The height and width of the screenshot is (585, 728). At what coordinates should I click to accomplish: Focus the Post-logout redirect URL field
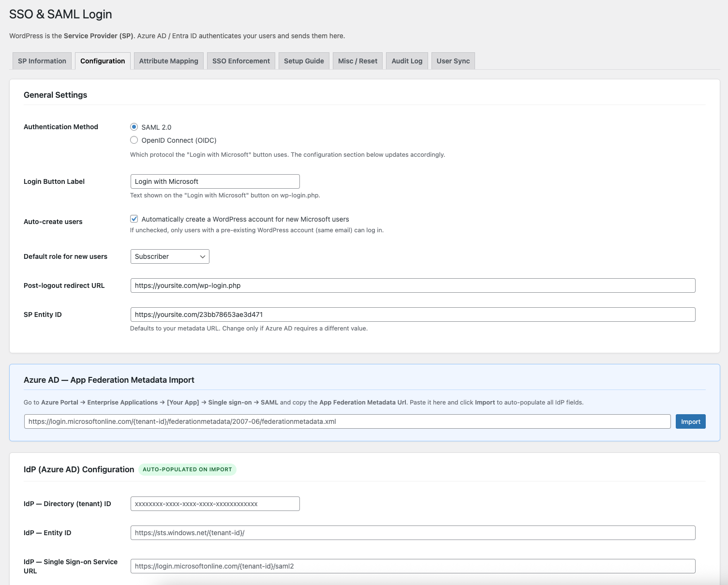click(x=413, y=285)
